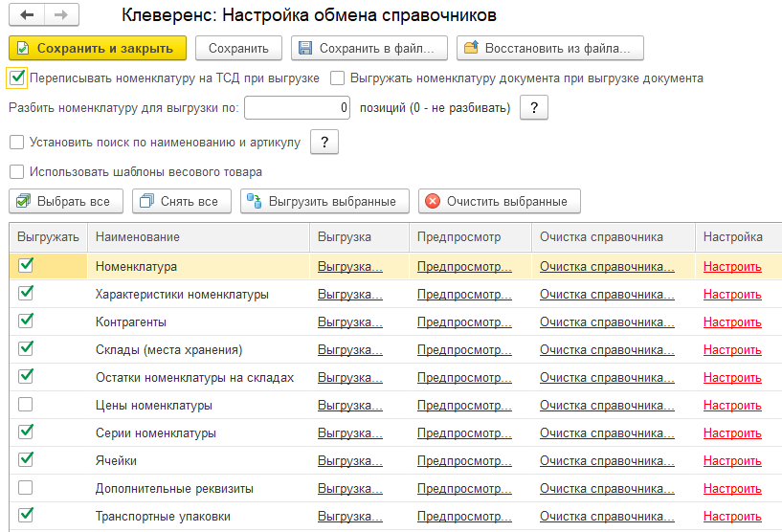Click 'Очистка справочника...' for Дополнительные реквизиты
The width and height of the screenshot is (782, 532).
607,489
